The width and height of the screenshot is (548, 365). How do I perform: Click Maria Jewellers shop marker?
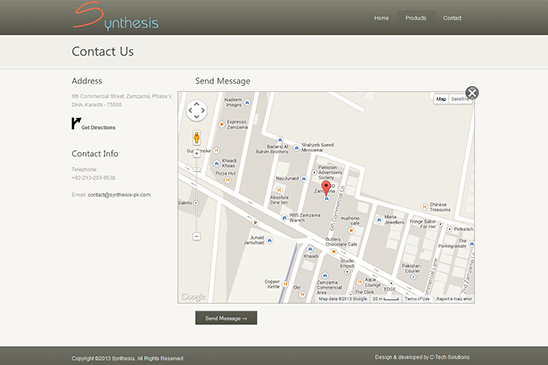[x=379, y=220]
